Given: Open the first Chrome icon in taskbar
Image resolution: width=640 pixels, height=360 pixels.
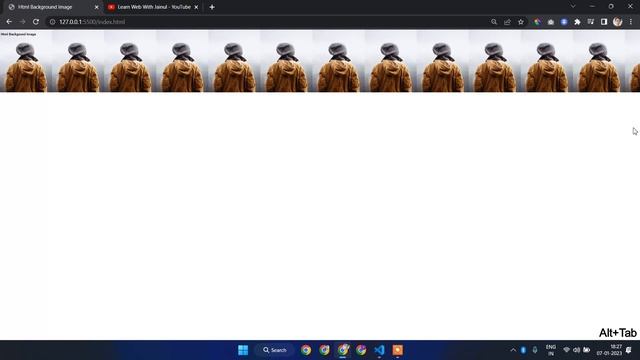Looking at the screenshot, I should pos(306,350).
